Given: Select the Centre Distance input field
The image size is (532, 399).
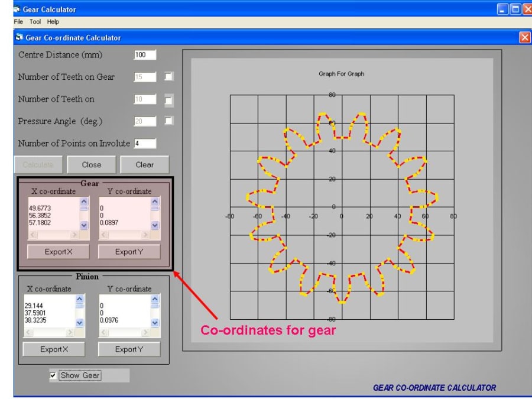Looking at the screenshot, I should point(146,53).
